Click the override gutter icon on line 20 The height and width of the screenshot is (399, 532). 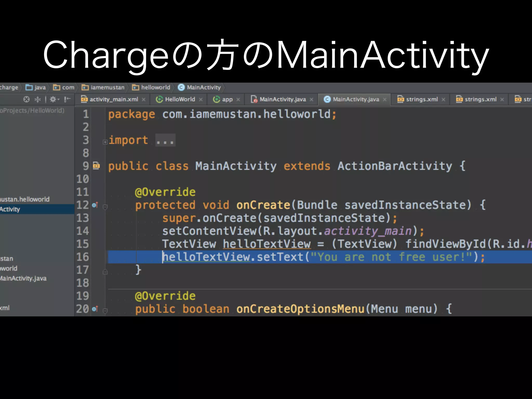[95, 309]
